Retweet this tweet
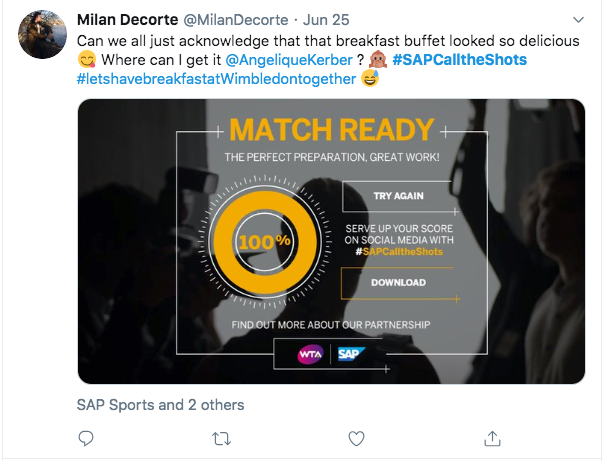 (x=221, y=438)
